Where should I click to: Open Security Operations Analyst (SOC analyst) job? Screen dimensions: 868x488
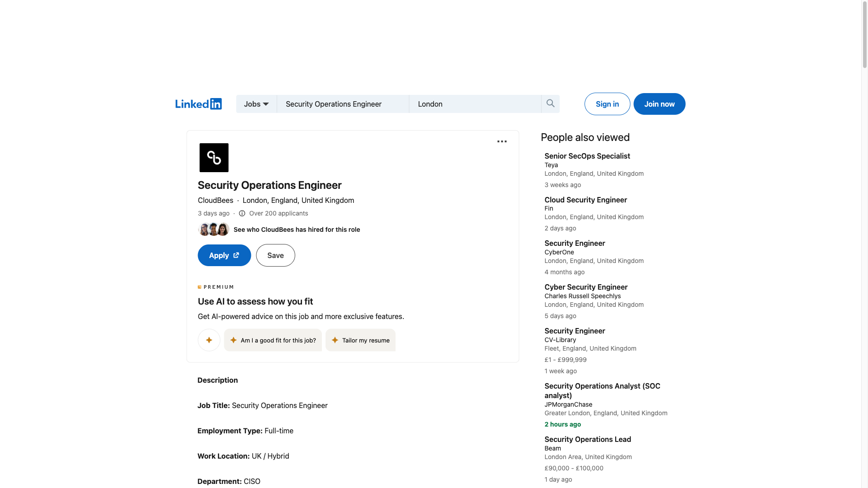point(602,390)
